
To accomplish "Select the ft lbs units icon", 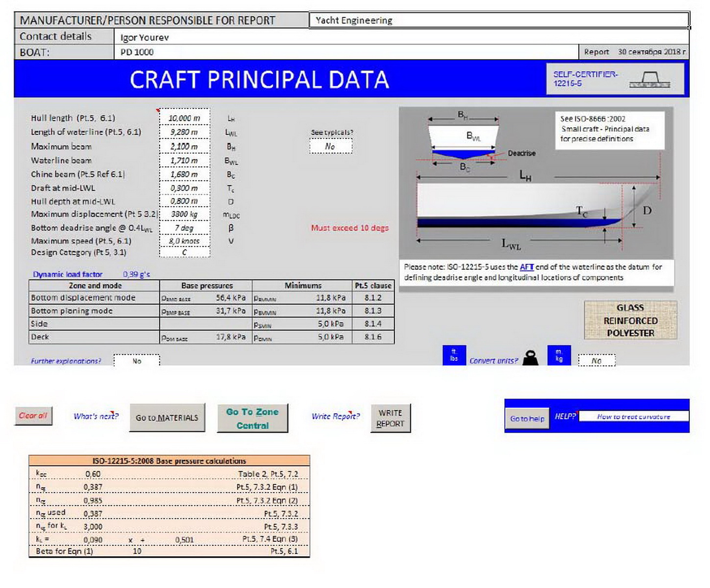I will click(x=454, y=355).
